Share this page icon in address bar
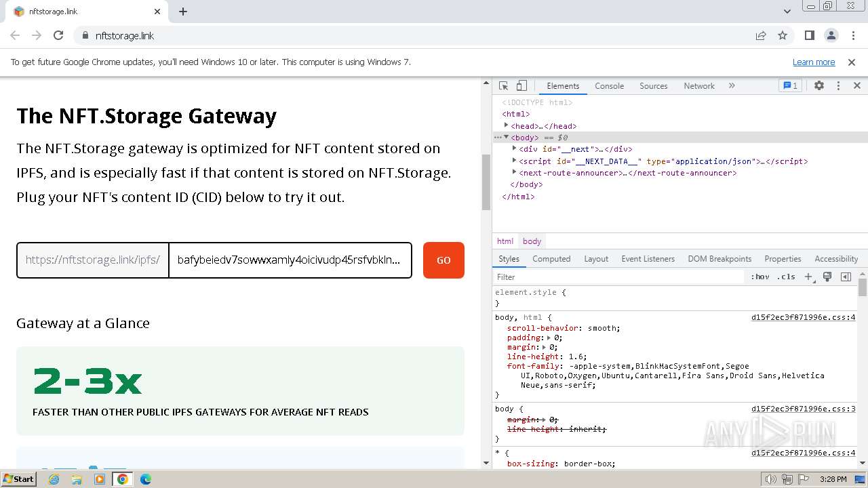This screenshot has height=488, width=868. coord(761,35)
